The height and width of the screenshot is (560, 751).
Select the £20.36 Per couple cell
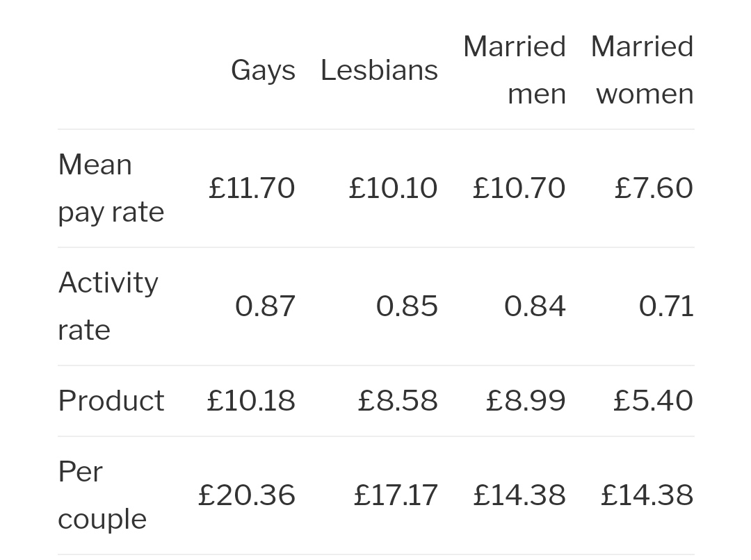click(x=247, y=495)
